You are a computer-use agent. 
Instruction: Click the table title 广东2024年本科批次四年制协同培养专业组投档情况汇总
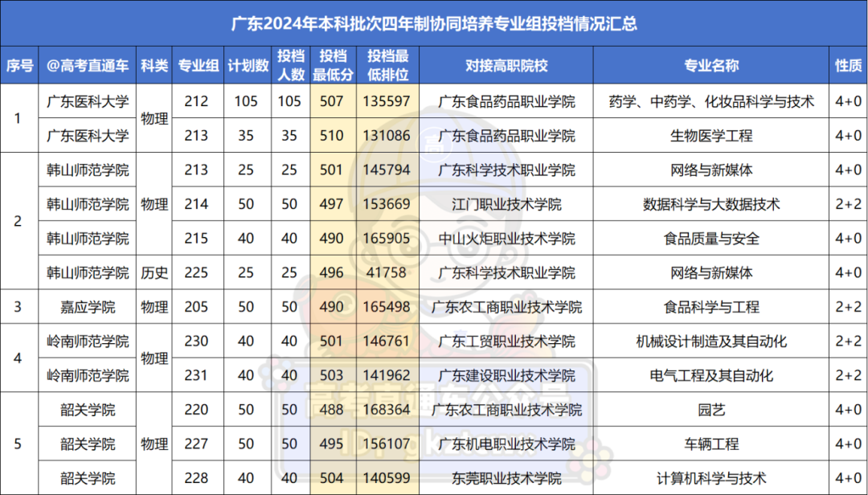(434, 24)
